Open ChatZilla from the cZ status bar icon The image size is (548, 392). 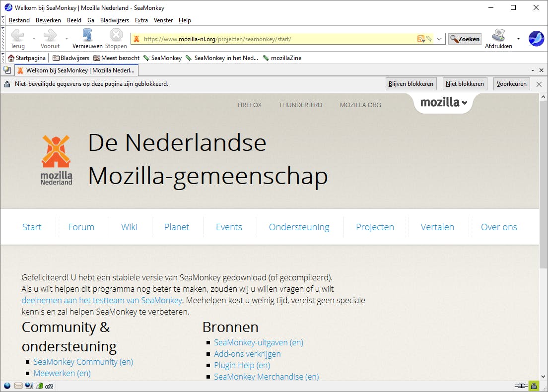pos(49,386)
